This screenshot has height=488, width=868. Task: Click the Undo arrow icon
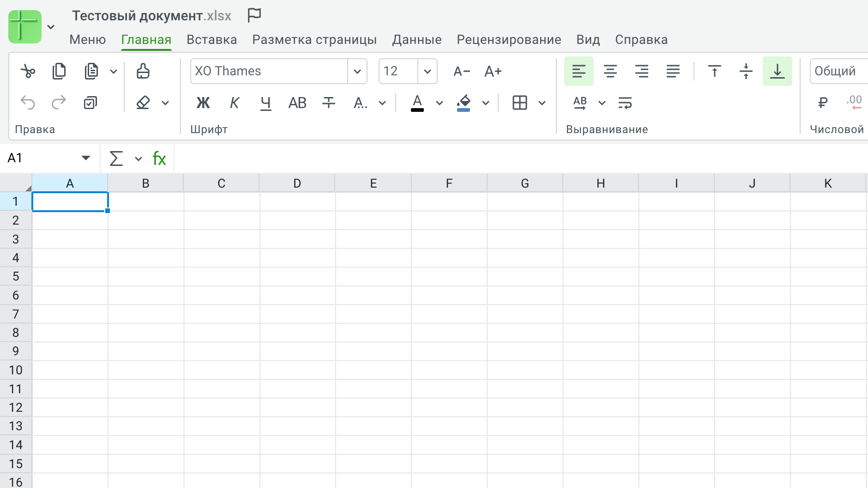pos(28,103)
